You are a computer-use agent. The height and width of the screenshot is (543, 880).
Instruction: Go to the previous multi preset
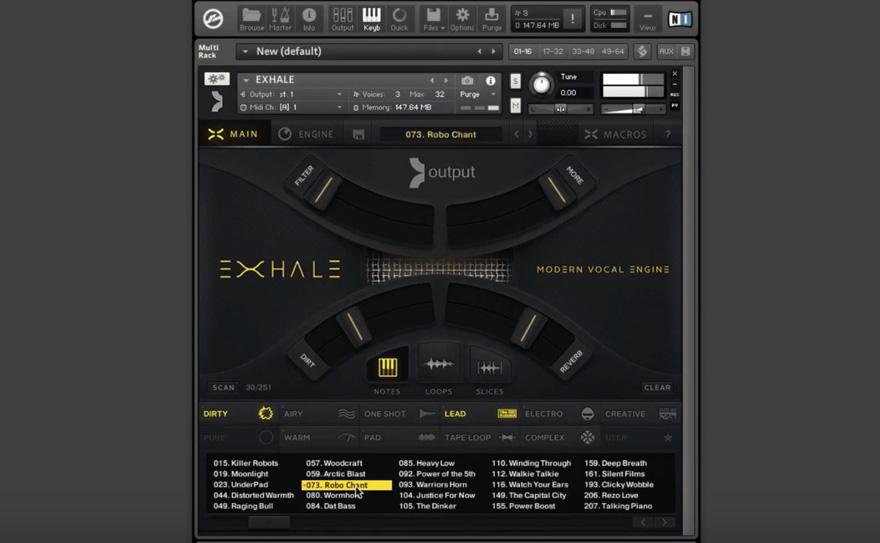pyautogui.click(x=479, y=52)
